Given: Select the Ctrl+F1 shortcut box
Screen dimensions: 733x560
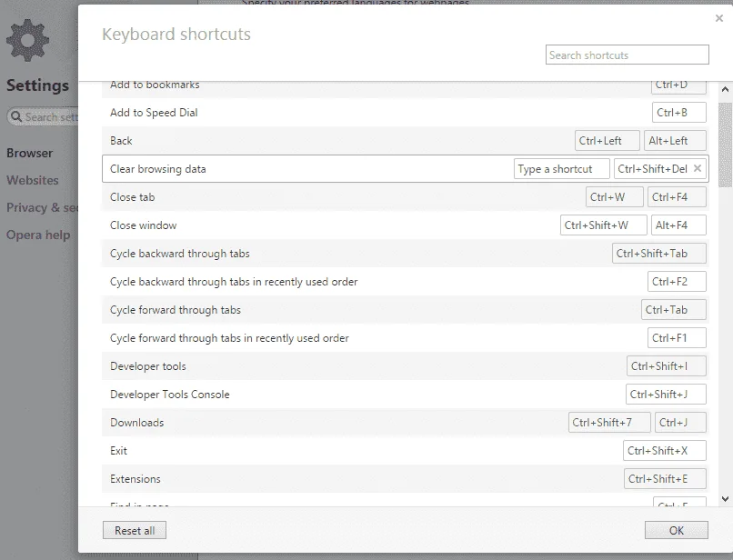Looking at the screenshot, I should pos(677,338).
